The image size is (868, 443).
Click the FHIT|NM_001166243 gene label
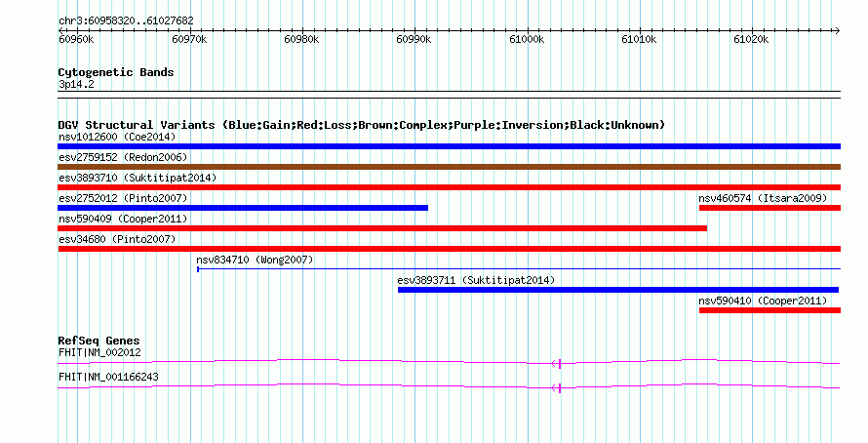point(108,377)
